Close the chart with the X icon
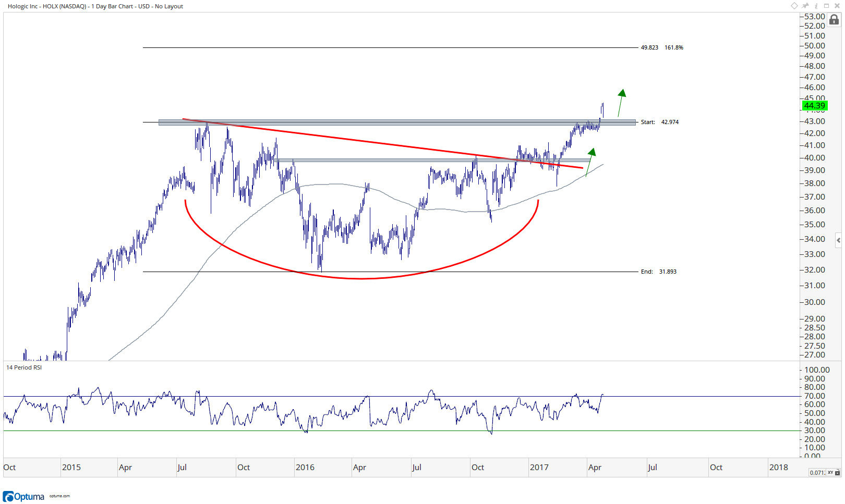Image resolution: width=845 pixels, height=504 pixels. [x=837, y=6]
